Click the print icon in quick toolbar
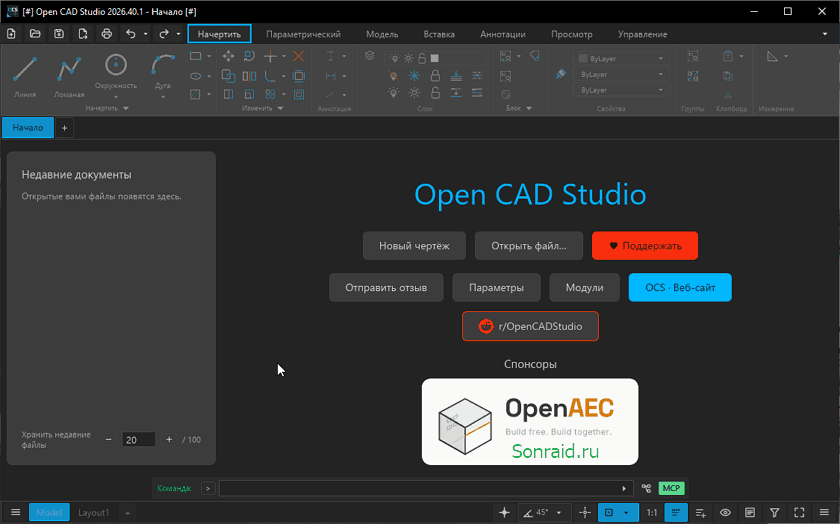This screenshot has width=840, height=524. [107, 34]
